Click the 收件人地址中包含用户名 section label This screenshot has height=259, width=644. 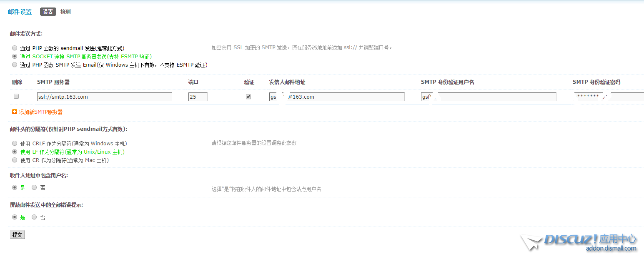pos(39,175)
